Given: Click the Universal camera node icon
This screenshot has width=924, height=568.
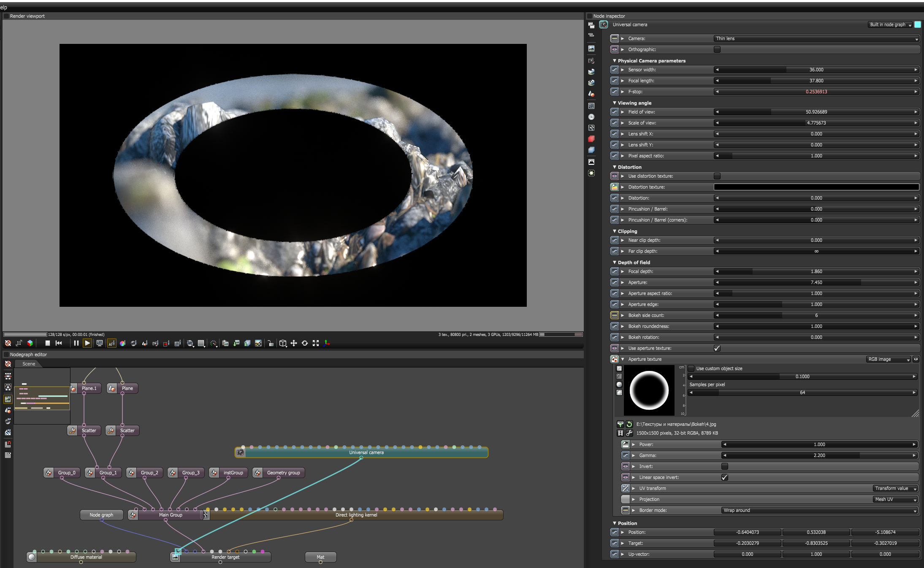Looking at the screenshot, I should pyautogui.click(x=240, y=452).
